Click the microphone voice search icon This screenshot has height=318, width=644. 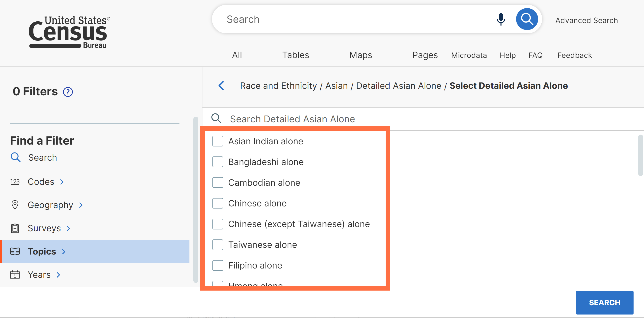tap(501, 19)
